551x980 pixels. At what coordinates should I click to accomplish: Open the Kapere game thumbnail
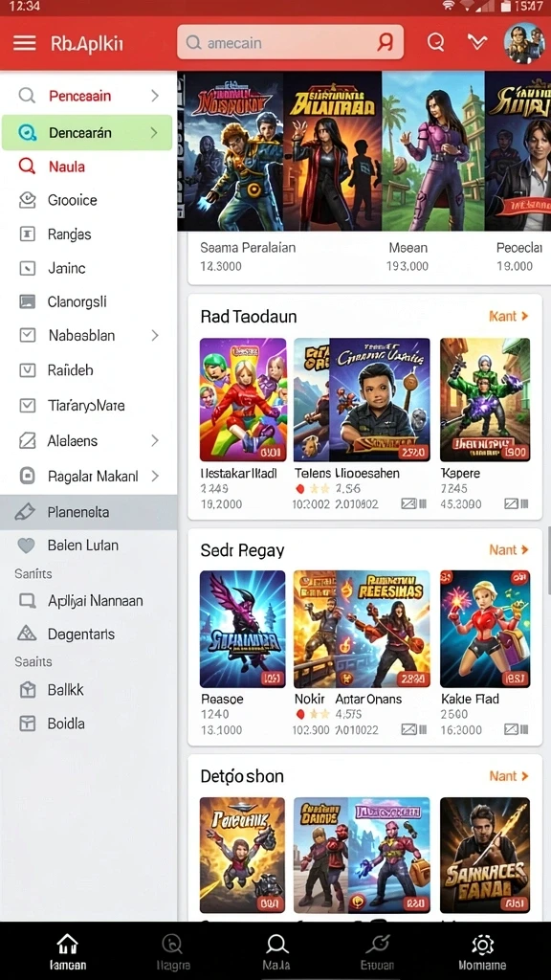click(x=485, y=400)
